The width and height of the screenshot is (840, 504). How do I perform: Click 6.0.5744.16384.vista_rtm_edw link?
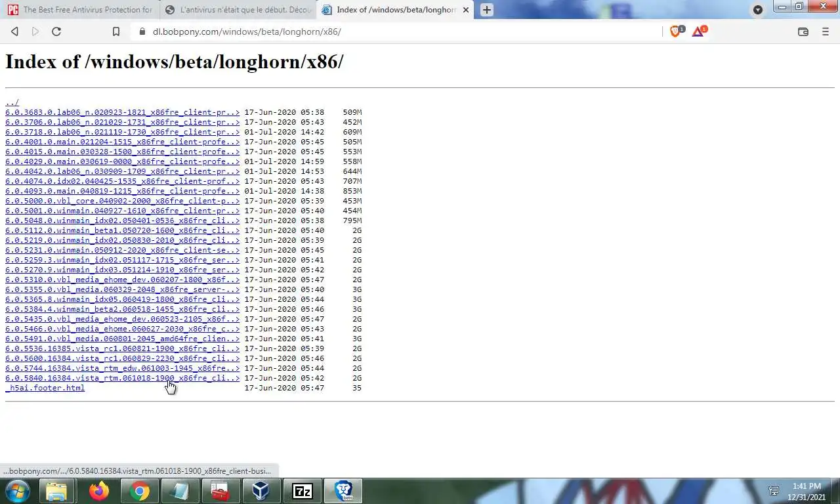123,368
